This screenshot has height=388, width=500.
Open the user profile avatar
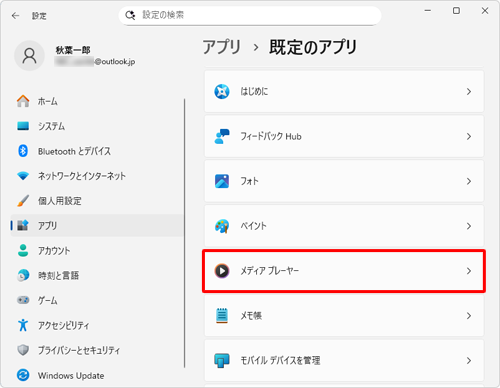point(29,56)
